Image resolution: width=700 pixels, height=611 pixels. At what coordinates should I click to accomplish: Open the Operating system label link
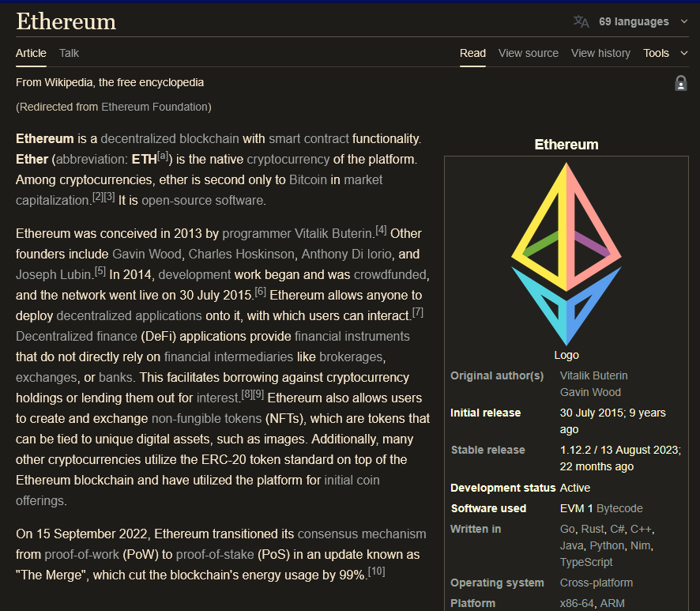(497, 583)
